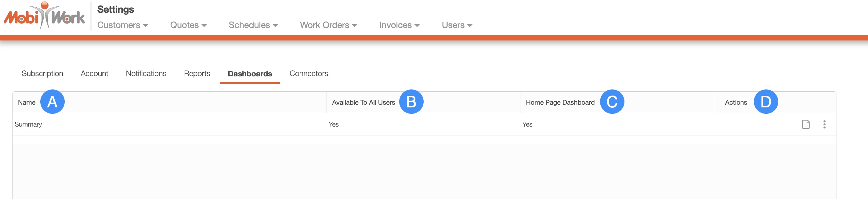Expand the Invoices dropdown

coord(399,25)
